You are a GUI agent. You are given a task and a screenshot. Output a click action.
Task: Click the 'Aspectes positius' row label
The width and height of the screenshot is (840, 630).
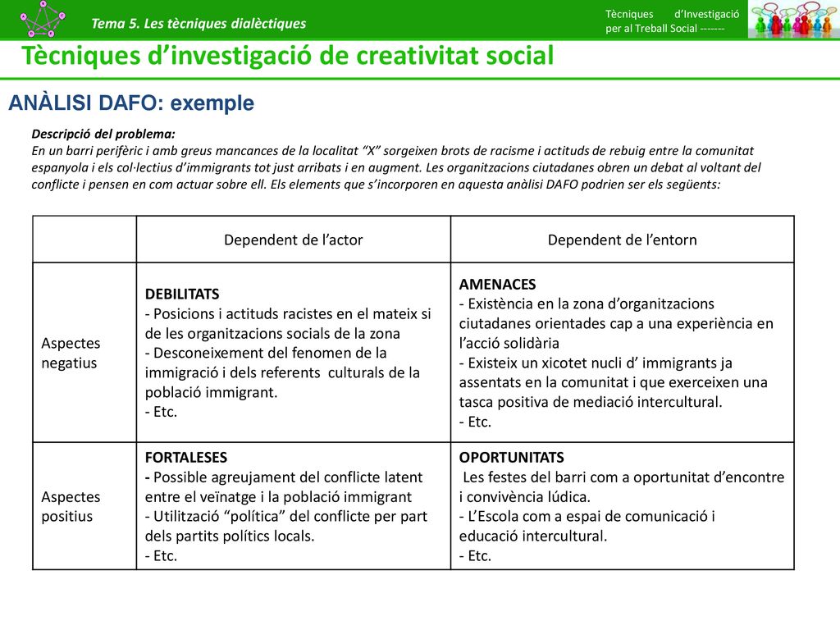(71, 506)
